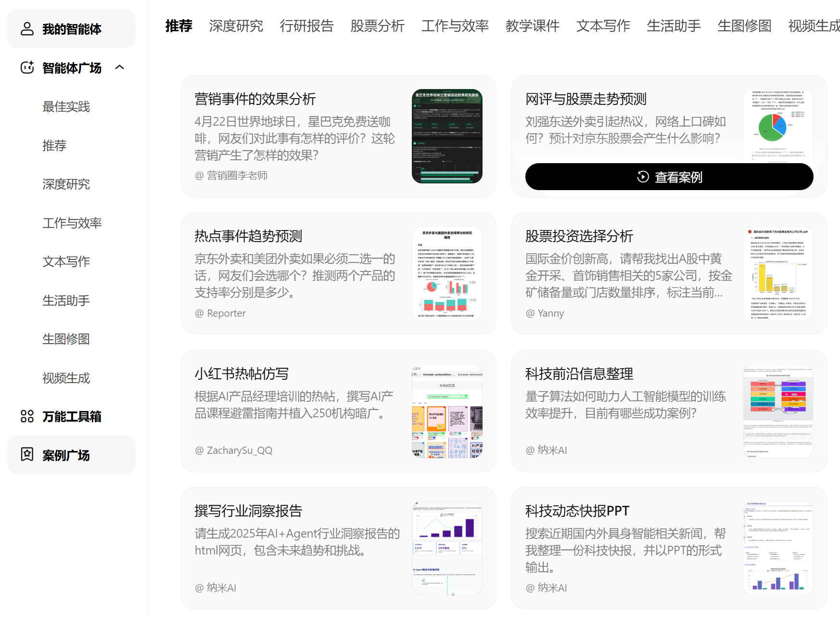This screenshot has width=840, height=617.
Task: Click the description starting 刘强东送外卖引起热议
Action: (625, 130)
